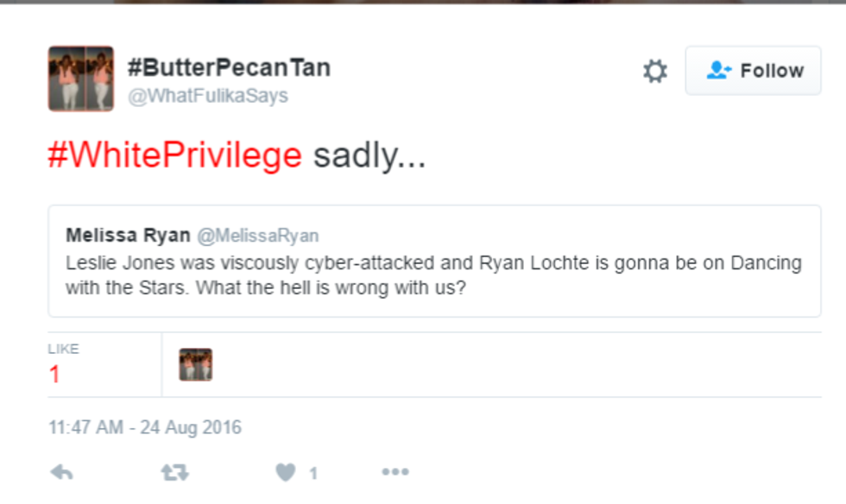This screenshot has height=504, width=846.
Task: Open the quoted tweet about Leslie Jones
Action: point(433,274)
